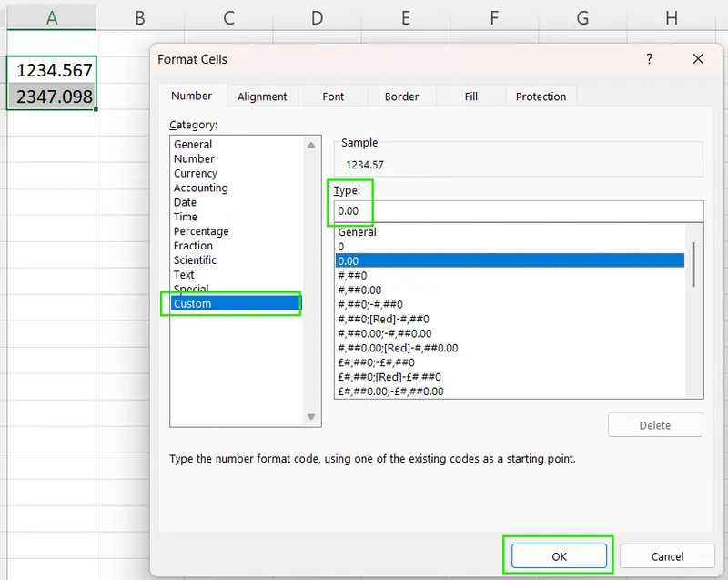Viewport: 728px width, 580px height.
Task: Select the Fill tab
Action: click(470, 97)
